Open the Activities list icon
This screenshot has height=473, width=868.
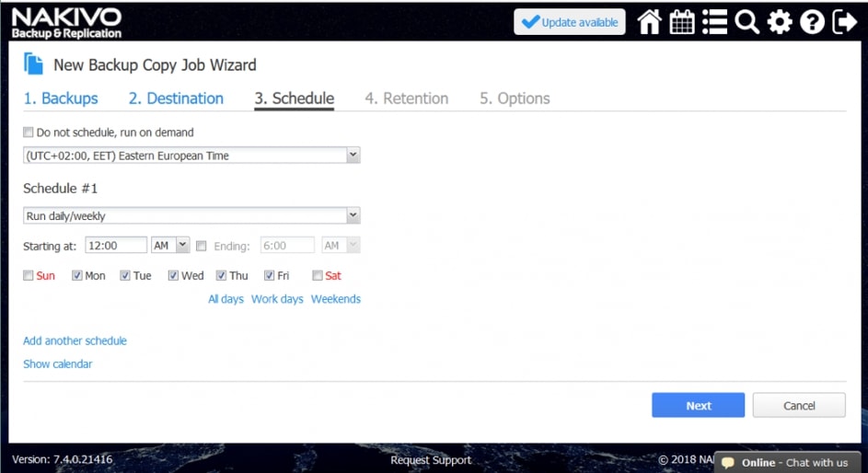(x=714, y=22)
